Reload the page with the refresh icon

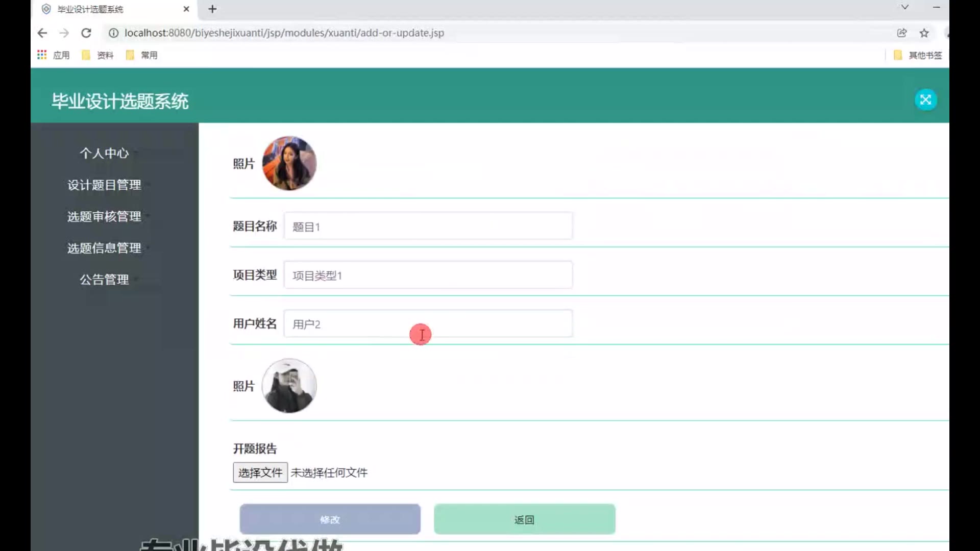(x=86, y=33)
